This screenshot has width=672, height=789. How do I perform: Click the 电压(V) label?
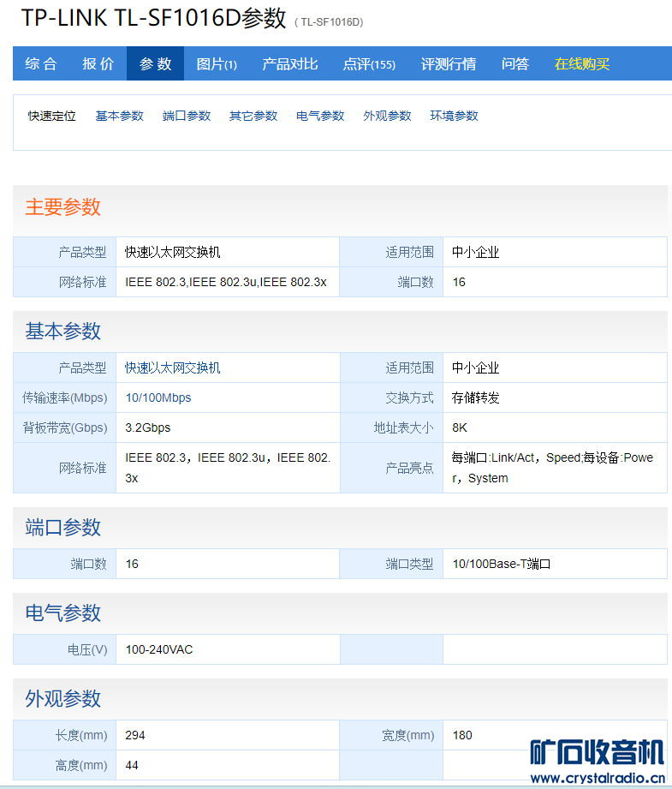coord(87,649)
